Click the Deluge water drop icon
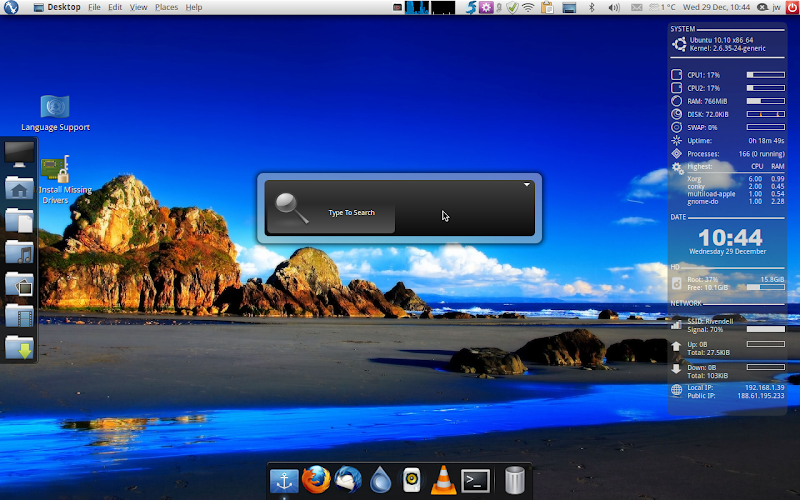This screenshot has width=800, height=500. coord(380,481)
